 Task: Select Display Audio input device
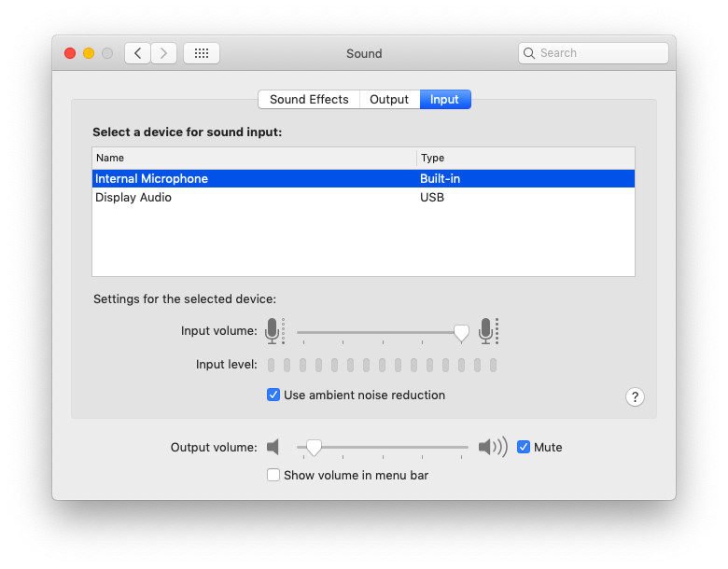pyautogui.click(x=133, y=198)
